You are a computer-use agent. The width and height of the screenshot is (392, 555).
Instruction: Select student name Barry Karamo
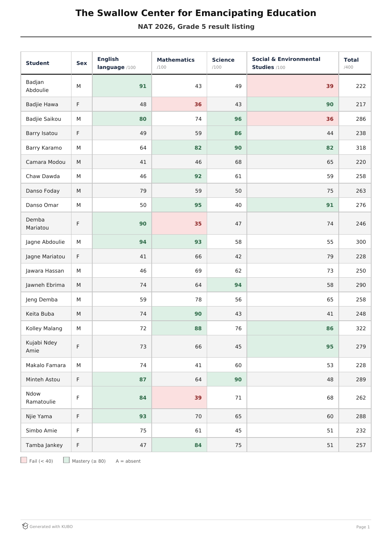point(44,148)
